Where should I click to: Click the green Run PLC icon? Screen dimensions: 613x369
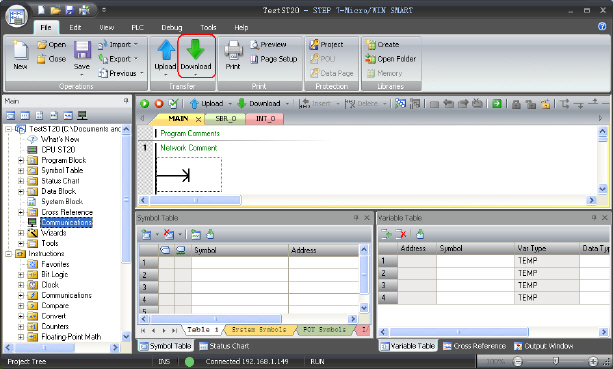coord(145,104)
